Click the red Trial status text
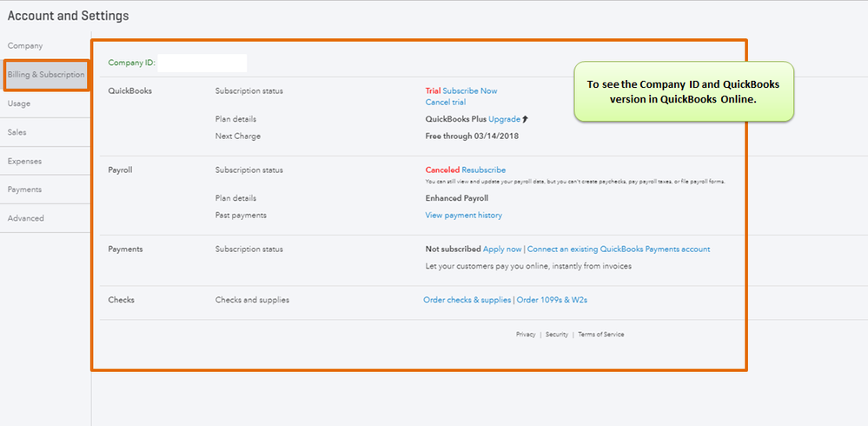868x426 pixels. pyautogui.click(x=433, y=90)
